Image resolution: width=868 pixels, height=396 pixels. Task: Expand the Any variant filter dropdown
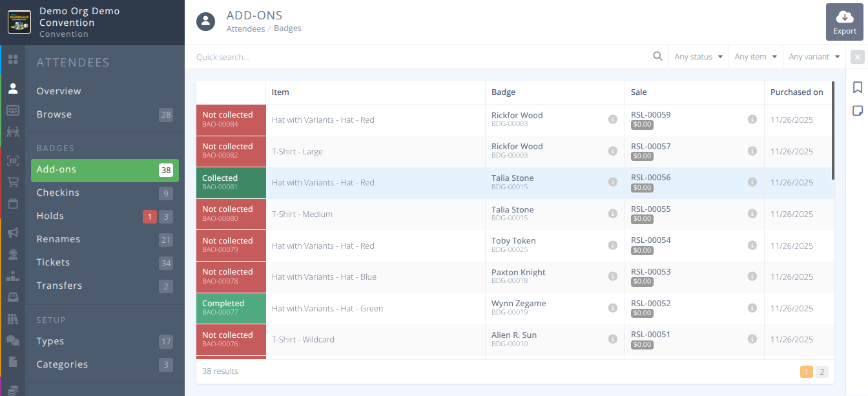(x=814, y=57)
